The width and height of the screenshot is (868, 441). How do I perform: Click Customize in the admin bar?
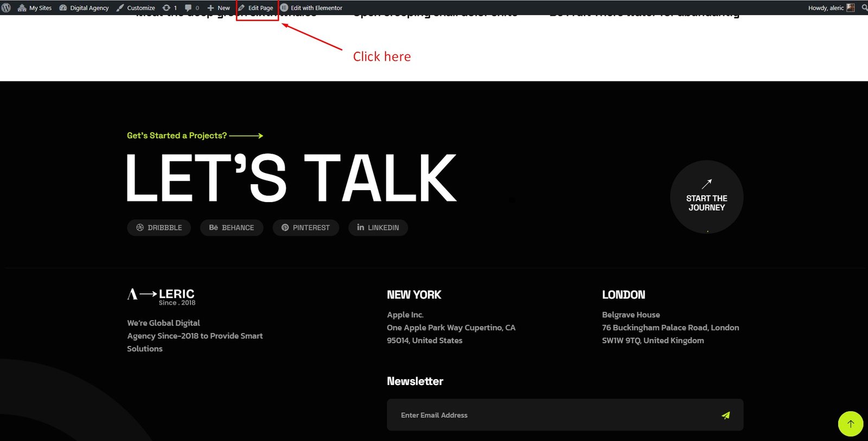[136, 8]
